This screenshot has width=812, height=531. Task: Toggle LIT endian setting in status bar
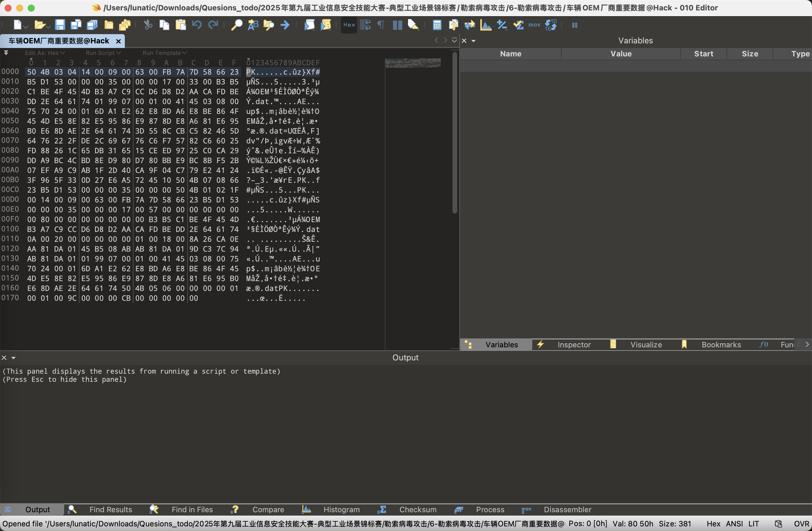(x=754, y=524)
